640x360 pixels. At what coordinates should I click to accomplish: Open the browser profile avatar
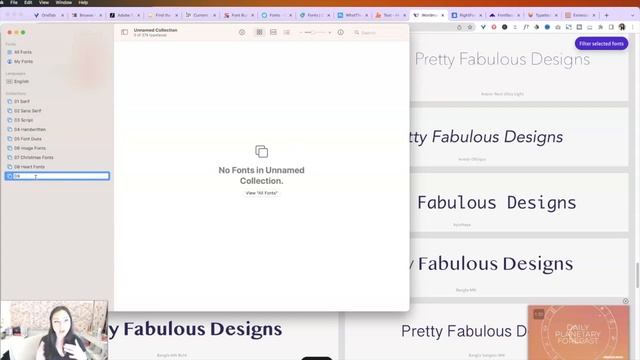coord(622,27)
